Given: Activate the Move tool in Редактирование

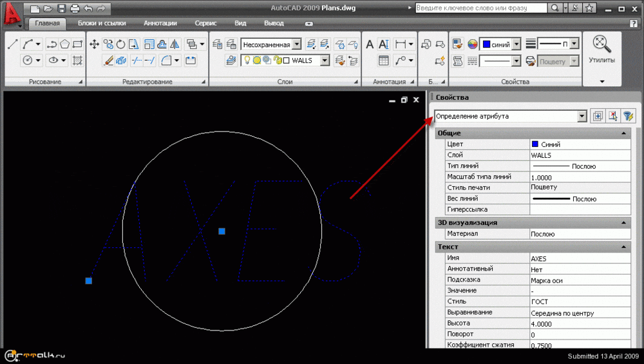Looking at the screenshot, I should [94, 44].
